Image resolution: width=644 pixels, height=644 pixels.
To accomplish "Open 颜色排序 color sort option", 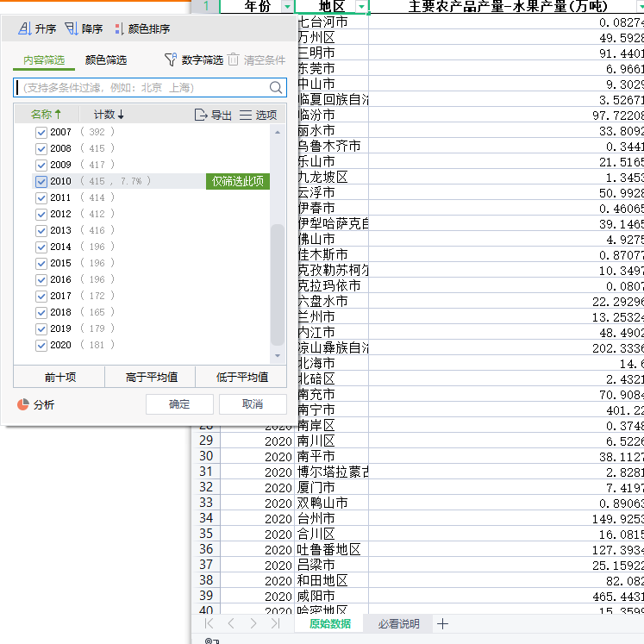I will (142, 28).
